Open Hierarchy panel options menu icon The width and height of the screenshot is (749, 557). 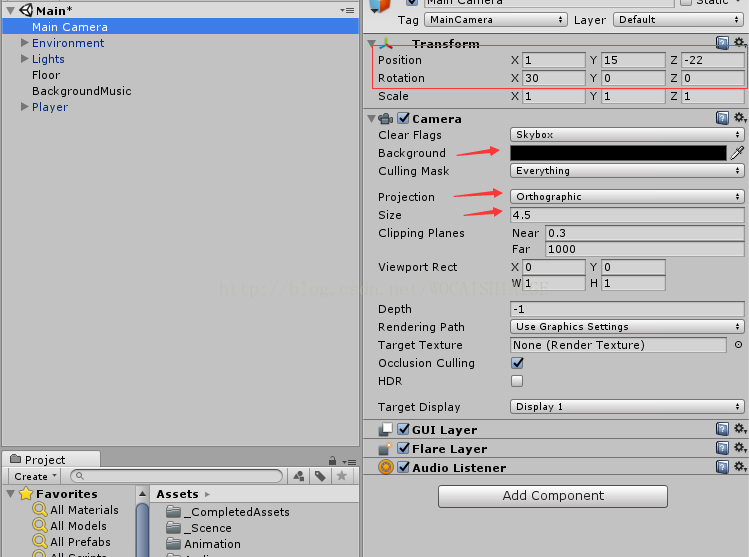347,10
